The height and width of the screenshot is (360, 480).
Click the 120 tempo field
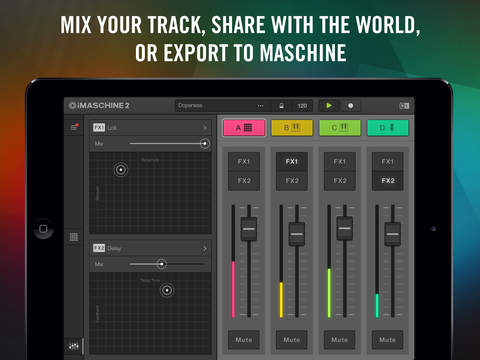[302, 106]
